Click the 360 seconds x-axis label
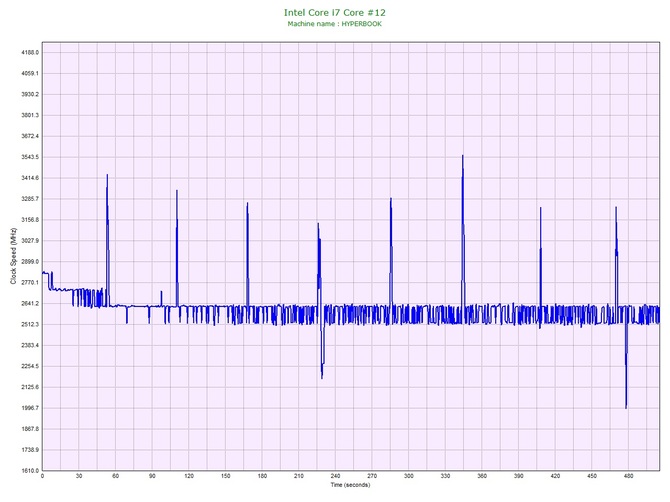Viewport: 670px width, 502px height. pos(482,476)
